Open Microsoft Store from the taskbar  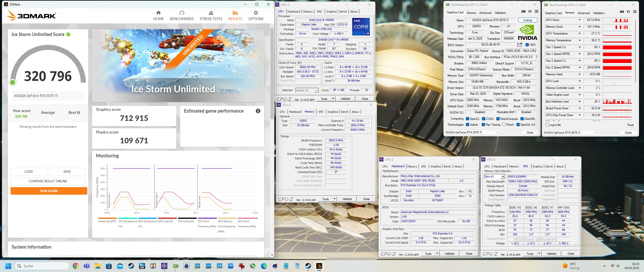(109, 266)
